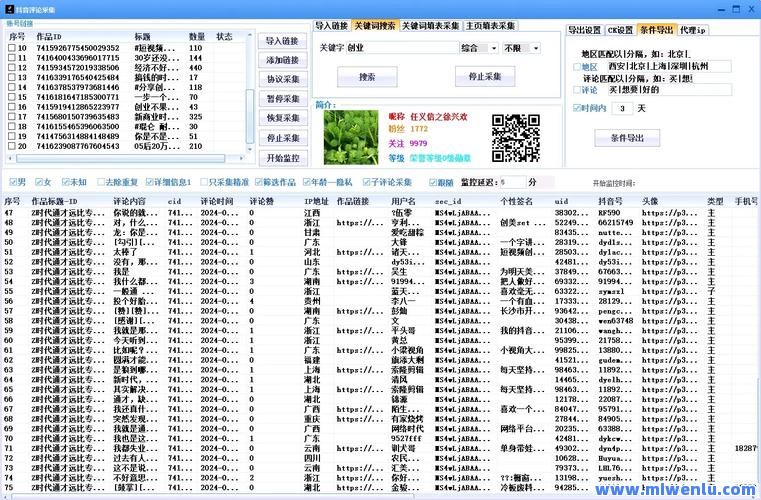This screenshot has height=500, width=761.
Task: Toggle the 详细信息1 checkbox
Action: tap(149, 182)
